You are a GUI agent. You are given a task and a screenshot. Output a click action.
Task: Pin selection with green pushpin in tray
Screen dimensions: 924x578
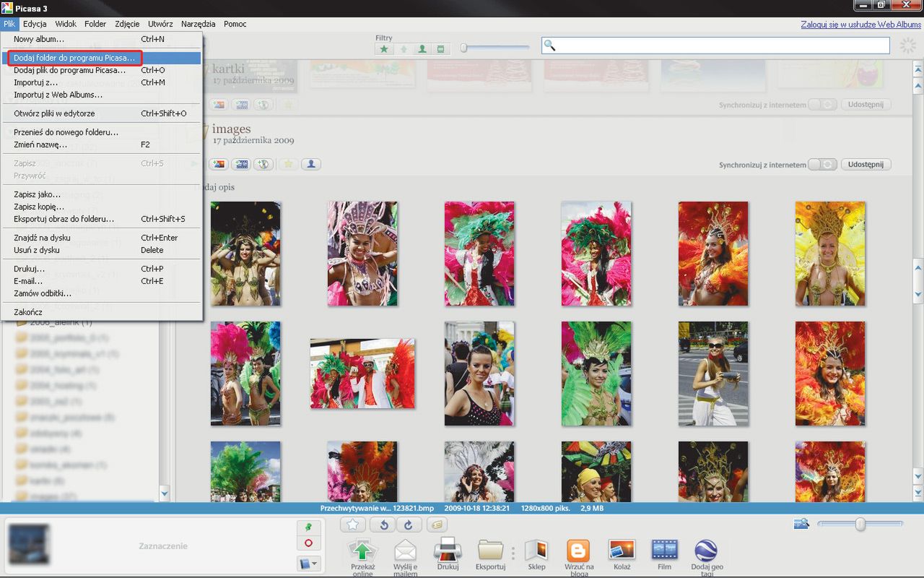308,527
